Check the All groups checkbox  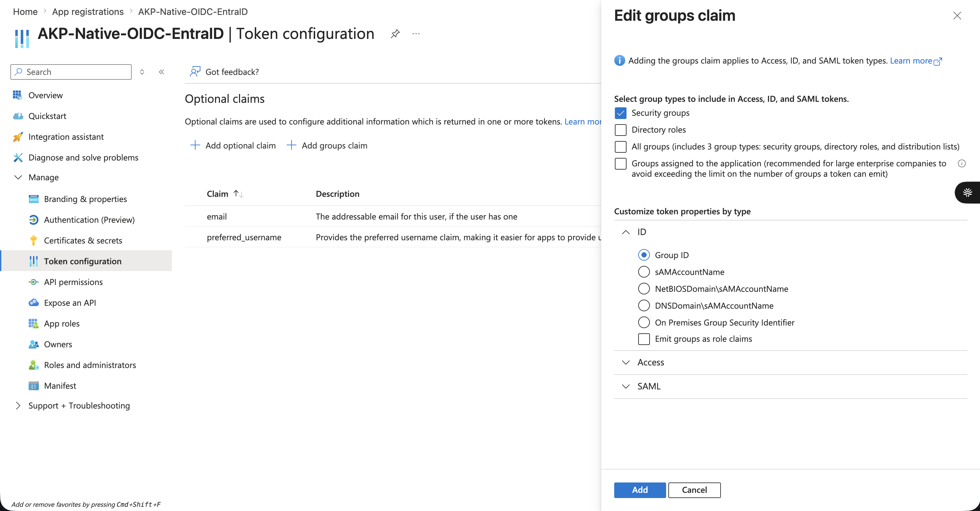coord(620,147)
